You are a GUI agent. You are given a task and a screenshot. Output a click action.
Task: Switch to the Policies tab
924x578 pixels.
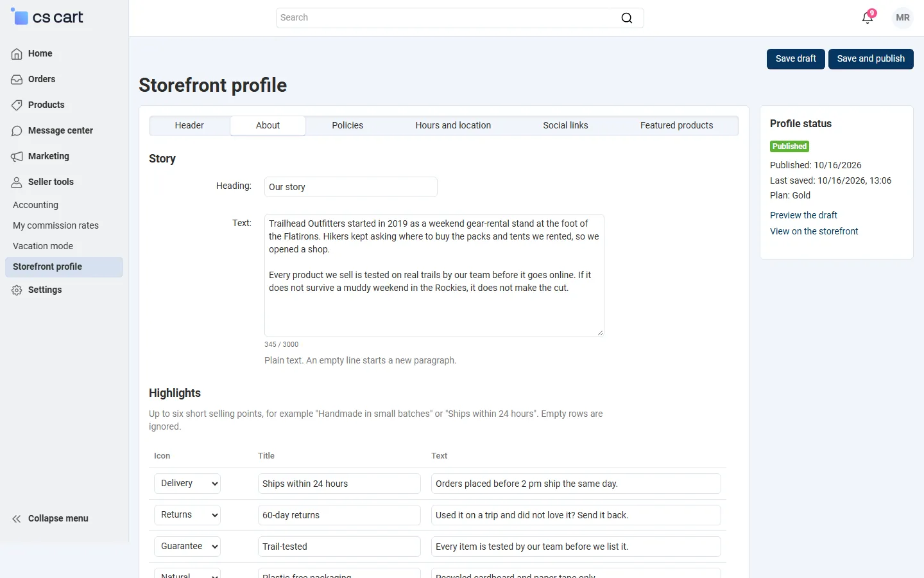pos(348,125)
